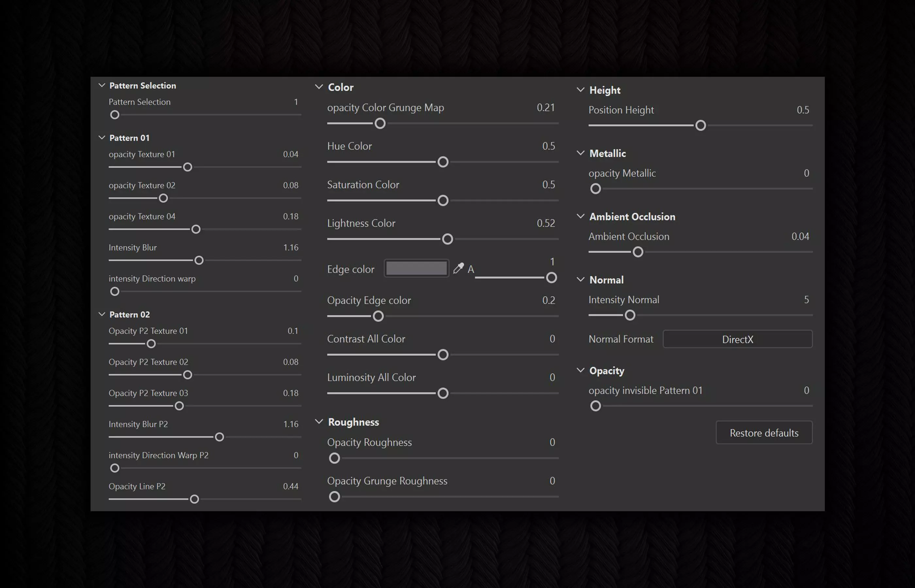The width and height of the screenshot is (915, 588).
Task: Collapse the Ambient Occlusion section
Action: (580, 216)
